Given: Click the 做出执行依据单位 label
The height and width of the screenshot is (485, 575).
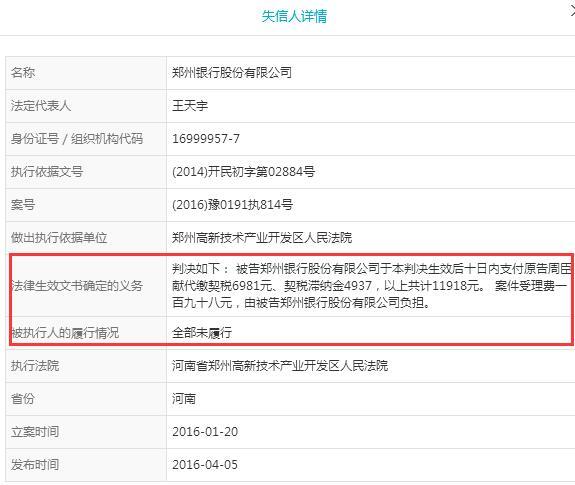Looking at the screenshot, I should [x=59, y=238].
